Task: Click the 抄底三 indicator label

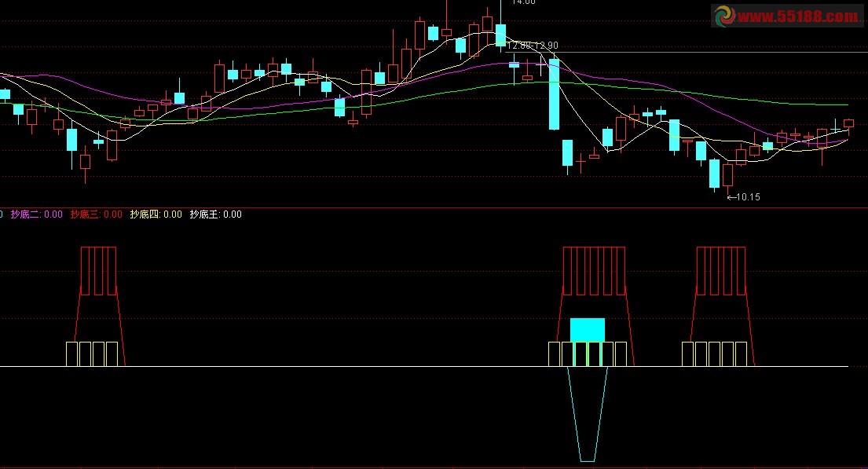Action: point(97,214)
